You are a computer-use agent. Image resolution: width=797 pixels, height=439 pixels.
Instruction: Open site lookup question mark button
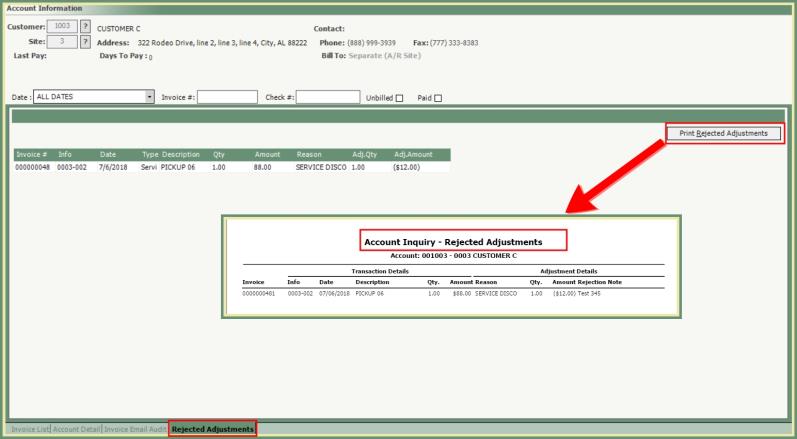point(85,42)
